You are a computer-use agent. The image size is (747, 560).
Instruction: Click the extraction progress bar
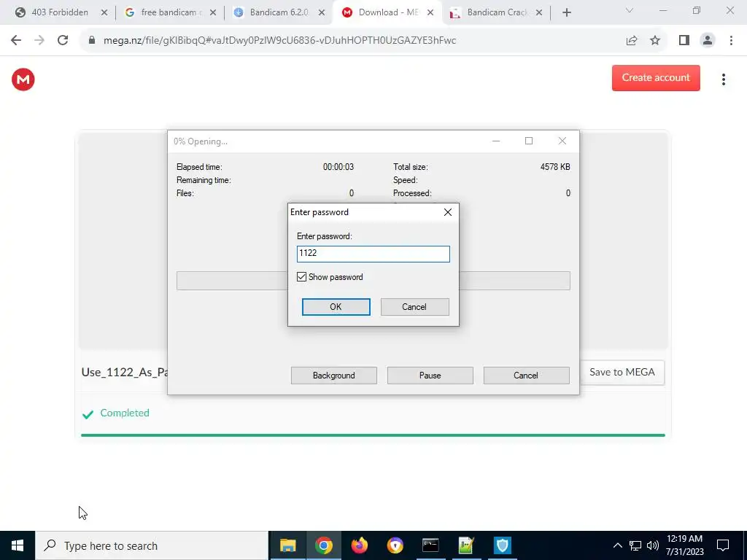pyautogui.click(x=373, y=281)
